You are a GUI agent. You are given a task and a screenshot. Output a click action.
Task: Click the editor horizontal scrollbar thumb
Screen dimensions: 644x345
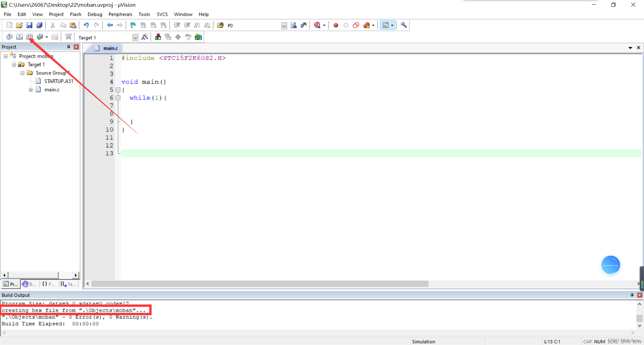pos(260,284)
